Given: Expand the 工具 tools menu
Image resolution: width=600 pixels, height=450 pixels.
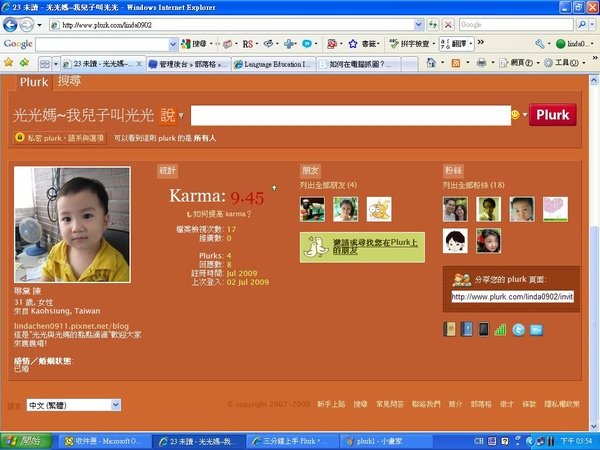Looking at the screenshot, I should 567,63.
